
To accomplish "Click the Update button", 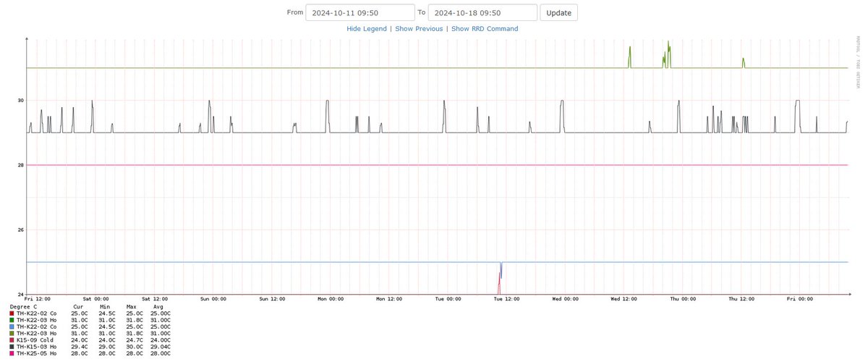I will [558, 13].
